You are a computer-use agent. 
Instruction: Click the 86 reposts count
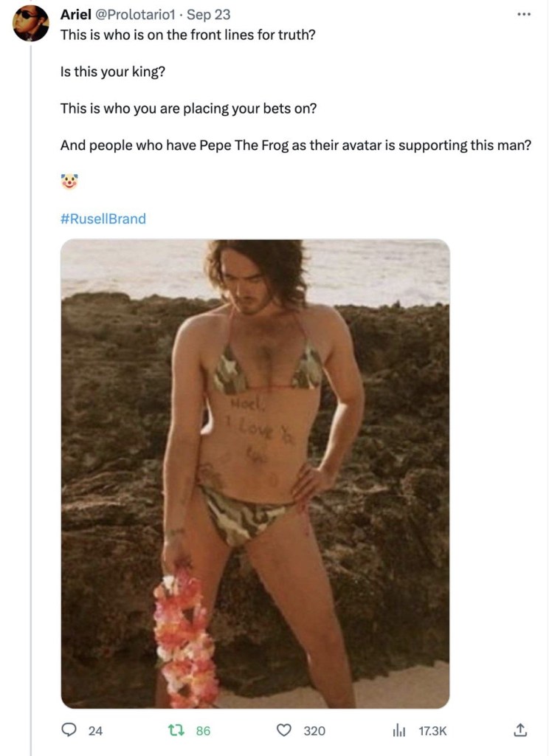click(203, 731)
